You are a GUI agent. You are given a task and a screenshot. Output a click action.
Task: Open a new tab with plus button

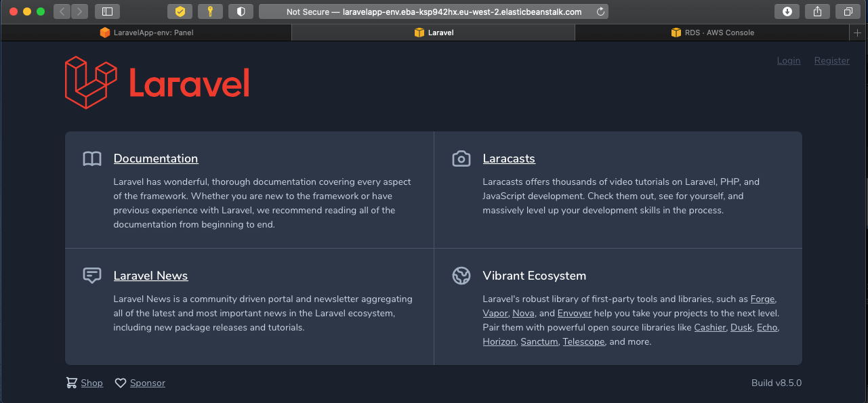pyautogui.click(x=858, y=33)
